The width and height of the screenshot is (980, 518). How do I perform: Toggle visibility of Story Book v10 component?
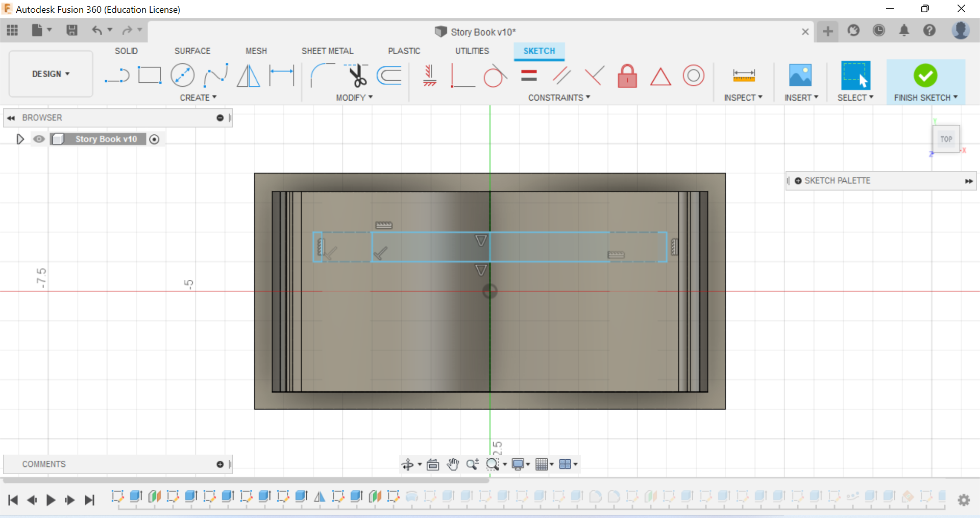click(39, 139)
